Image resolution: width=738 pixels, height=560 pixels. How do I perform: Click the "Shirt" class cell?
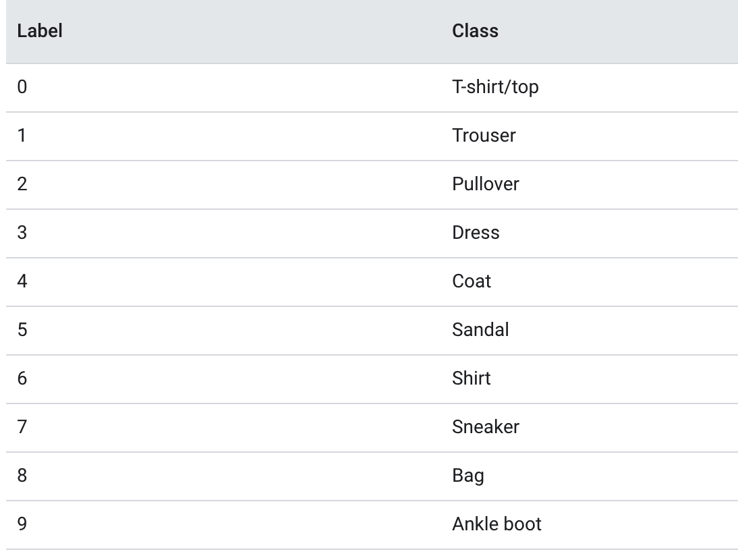coord(472,379)
